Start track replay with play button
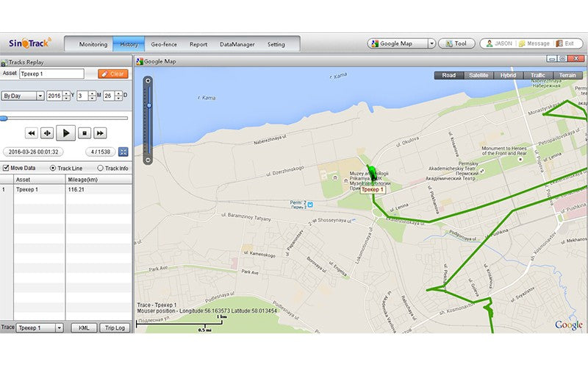The width and height of the screenshot is (588, 368). (x=66, y=133)
